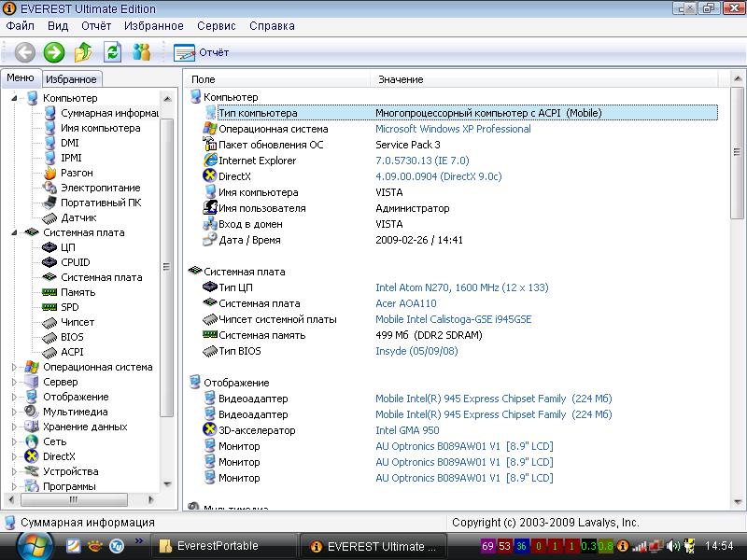Click the Программы icon in the tree
747x560 pixels.
(32, 486)
